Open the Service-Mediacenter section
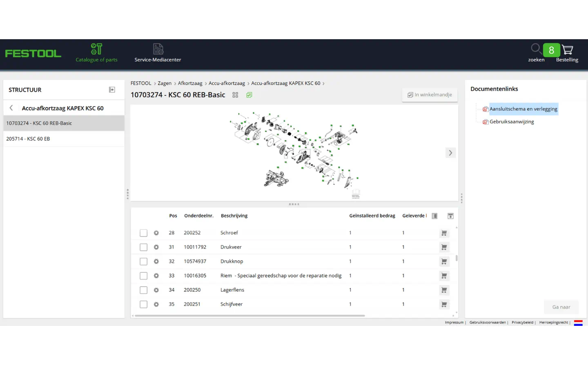This screenshot has width=588, height=392. (158, 53)
